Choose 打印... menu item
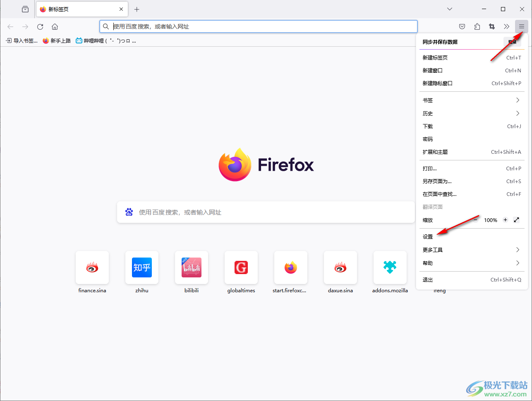The width and height of the screenshot is (532, 401). click(x=472, y=168)
